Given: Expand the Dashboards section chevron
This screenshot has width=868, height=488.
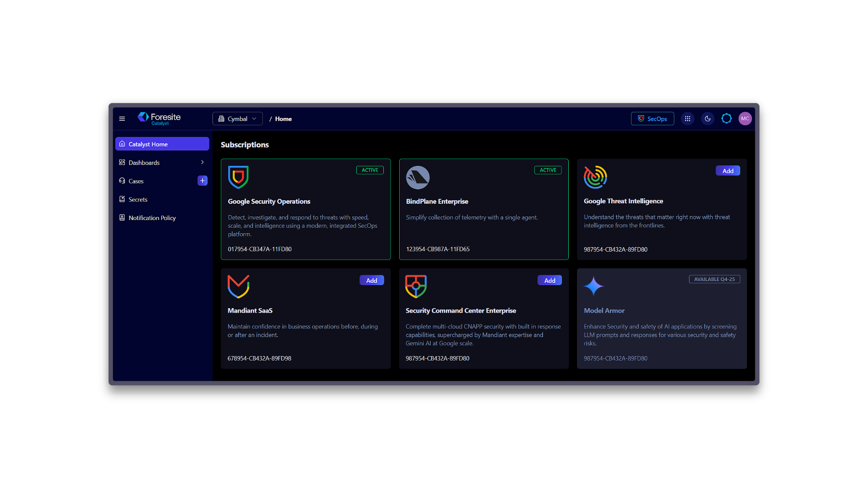Looking at the screenshot, I should point(202,162).
